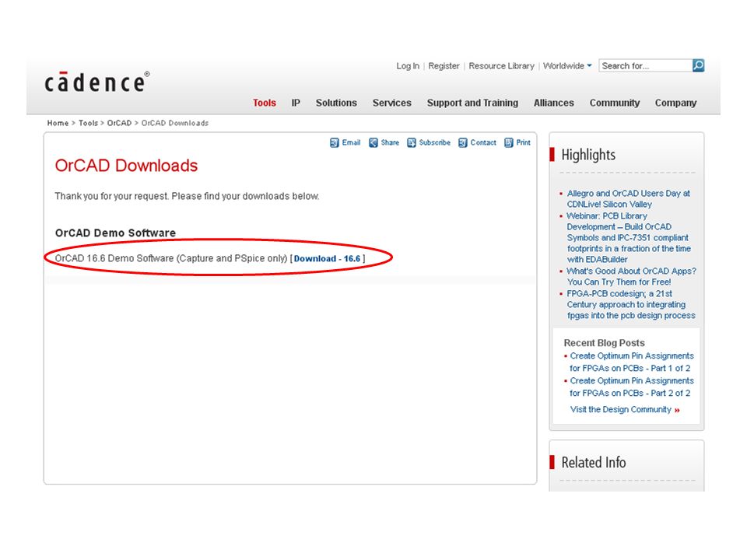Open the Company menu
Viewport: 747px width, 560px height.
[675, 103]
